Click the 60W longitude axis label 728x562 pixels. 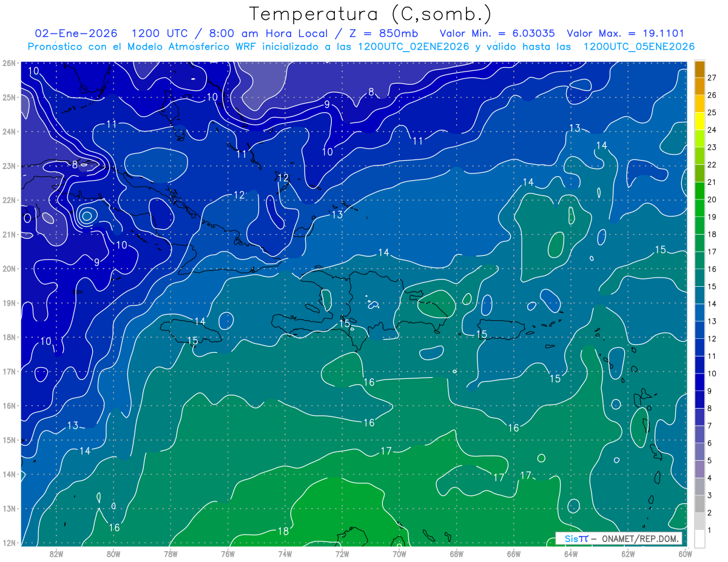point(685,553)
